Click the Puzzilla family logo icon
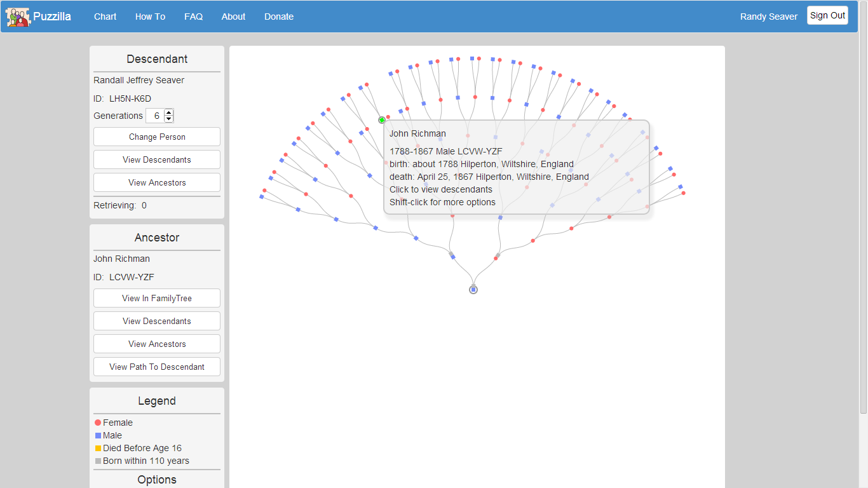The image size is (868, 488). point(17,17)
